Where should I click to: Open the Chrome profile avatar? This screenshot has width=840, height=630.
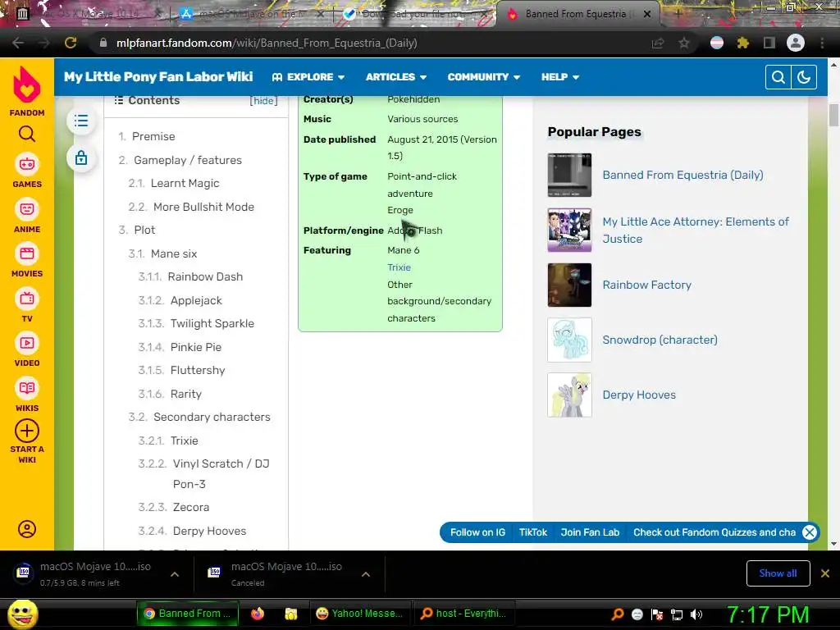click(x=796, y=43)
